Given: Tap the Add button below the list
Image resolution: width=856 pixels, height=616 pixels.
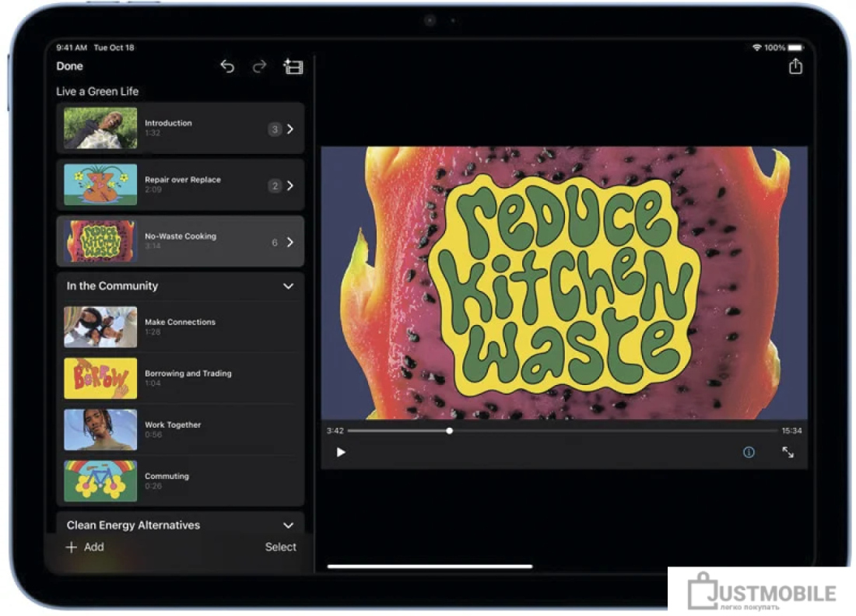Looking at the screenshot, I should (x=85, y=547).
